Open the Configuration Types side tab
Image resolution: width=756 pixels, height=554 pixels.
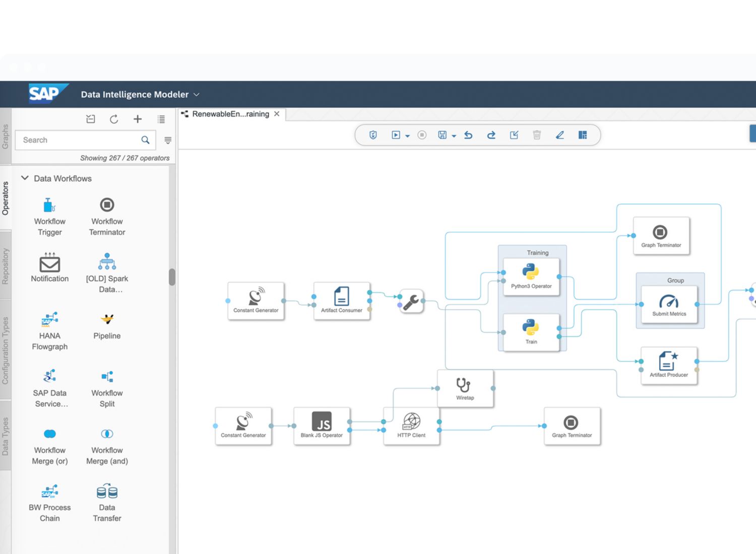6,350
